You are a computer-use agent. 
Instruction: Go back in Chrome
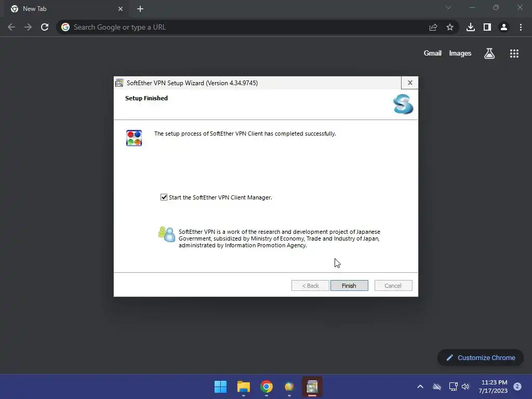pos(11,27)
